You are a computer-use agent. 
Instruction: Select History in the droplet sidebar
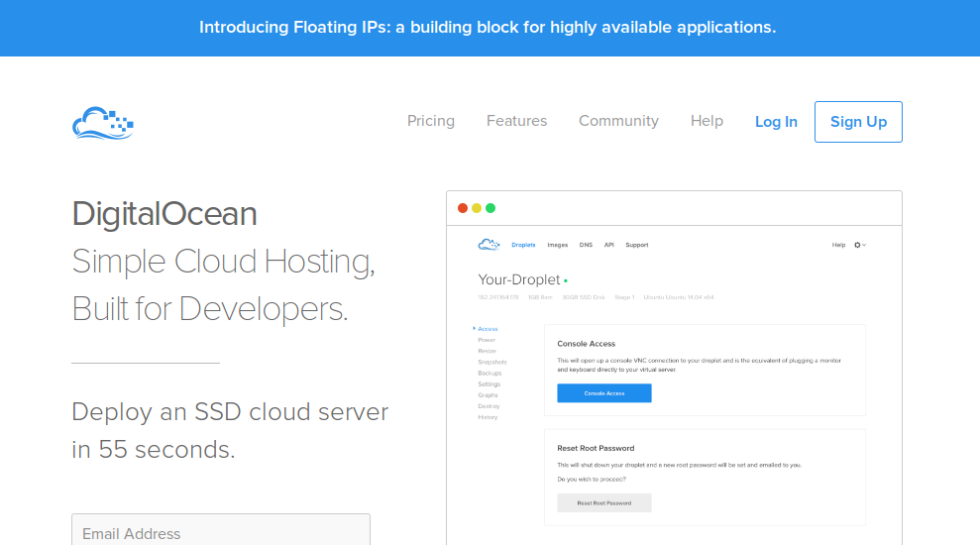[488, 417]
